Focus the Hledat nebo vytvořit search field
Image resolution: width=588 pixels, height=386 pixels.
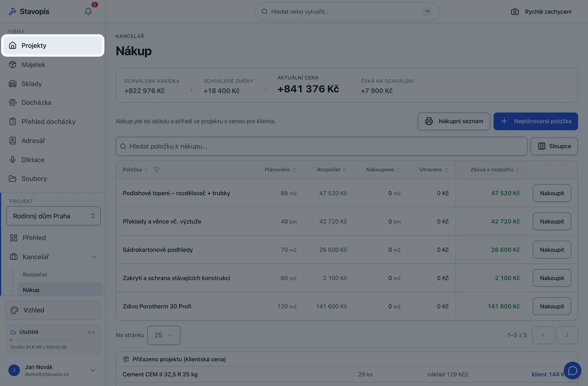point(347,11)
